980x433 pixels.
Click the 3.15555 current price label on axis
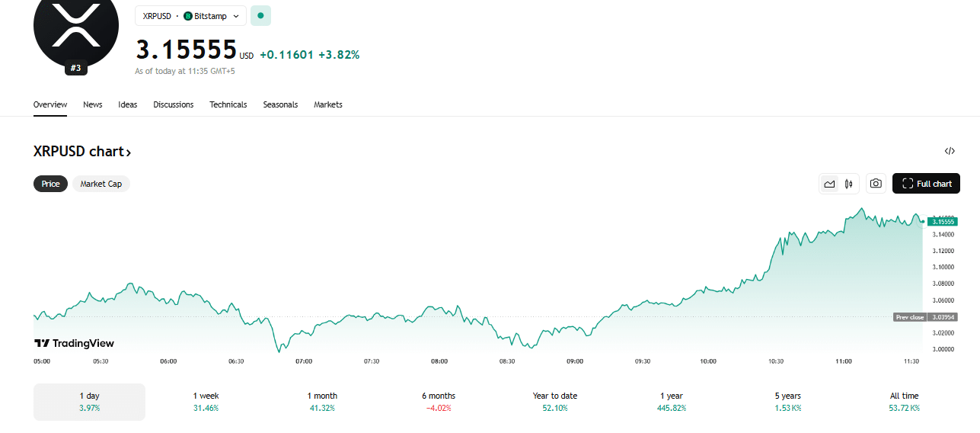[943, 222]
